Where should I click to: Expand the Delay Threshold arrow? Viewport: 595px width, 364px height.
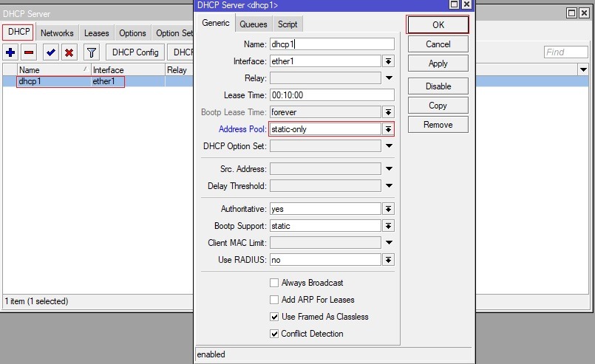tap(389, 186)
